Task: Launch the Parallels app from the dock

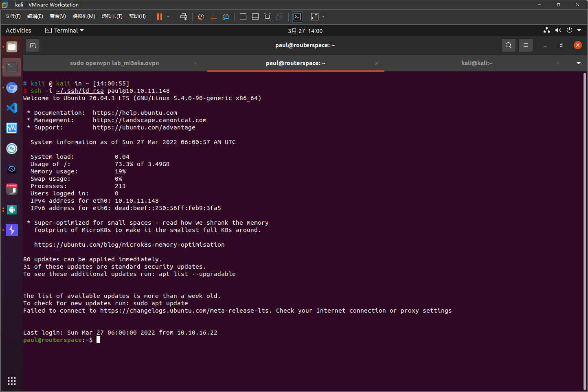Action: [x=12, y=189]
